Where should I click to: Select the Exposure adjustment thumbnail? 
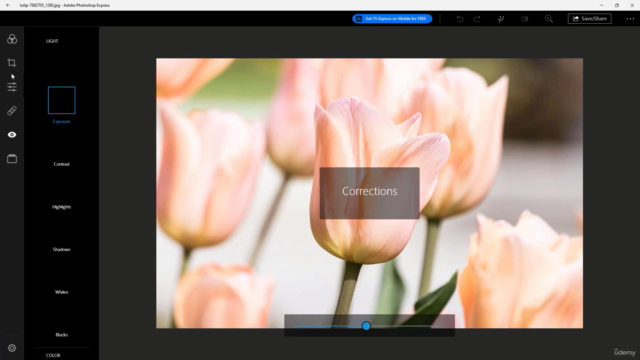(62, 100)
